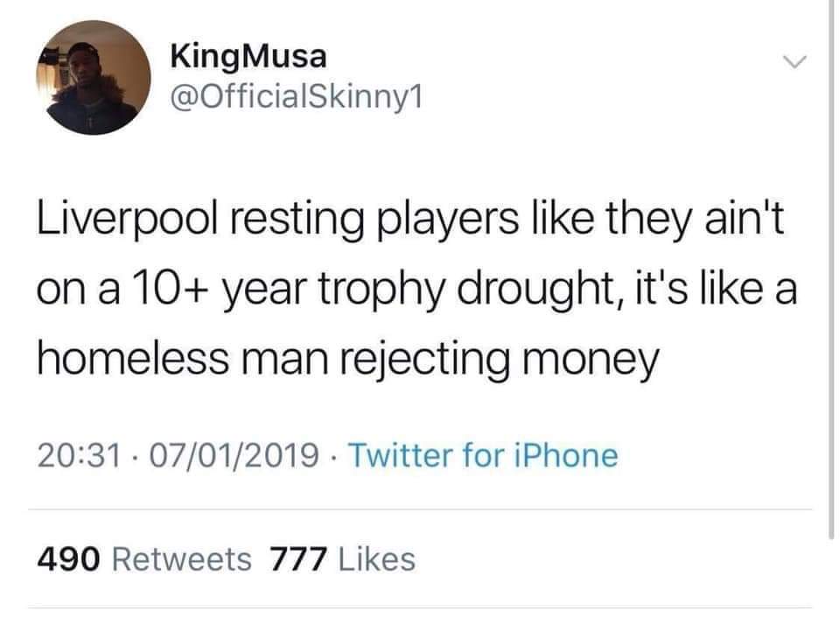Click the KingMusa display name
The image size is (840, 618).
tap(249, 57)
